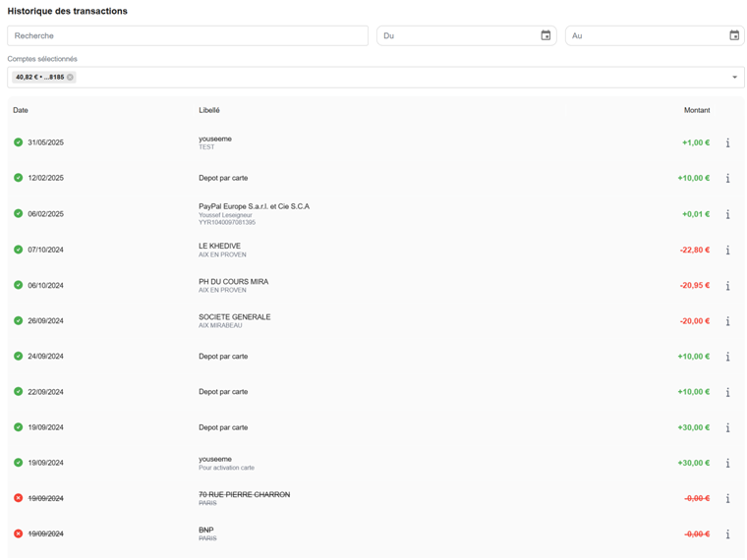Select the 70 RUE PIERRE CHARRON transaction
The width and height of the screenshot is (747, 560).
point(244,498)
